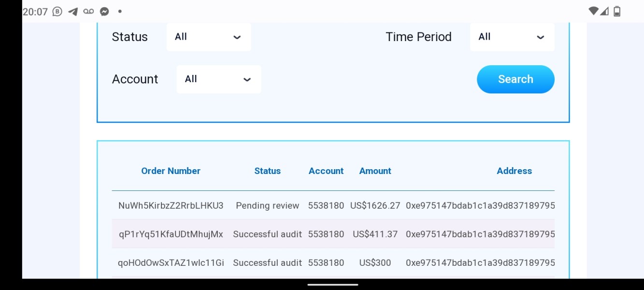Click the Order Number column header
The width and height of the screenshot is (644, 290).
point(171,171)
